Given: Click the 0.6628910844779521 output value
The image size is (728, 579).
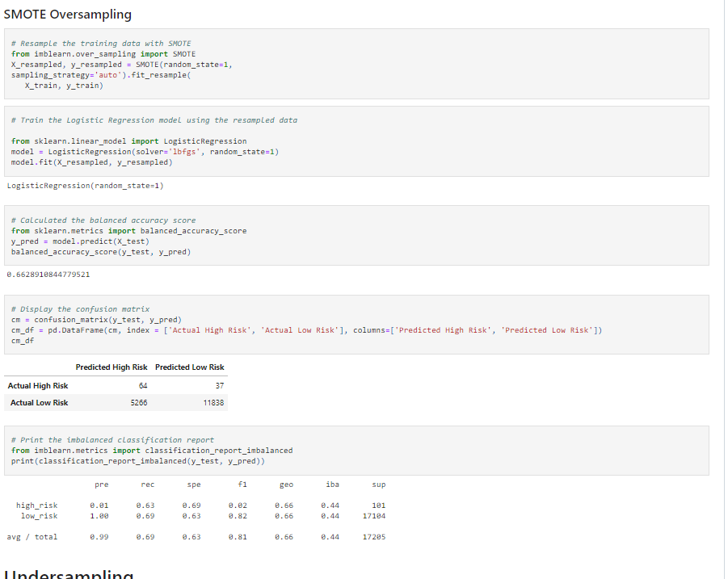Looking at the screenshot, I should pyautogui.click(x=48, y=275).
